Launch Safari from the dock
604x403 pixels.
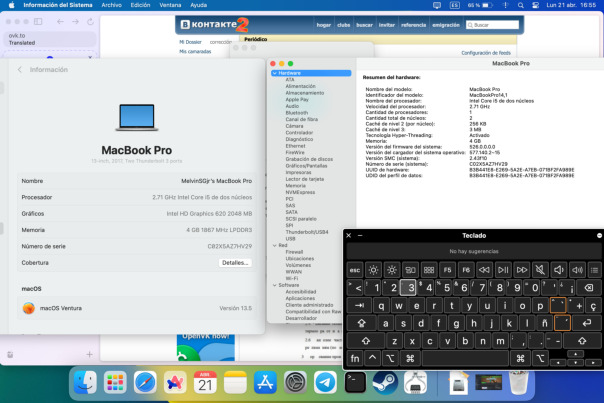pos(146,381)
